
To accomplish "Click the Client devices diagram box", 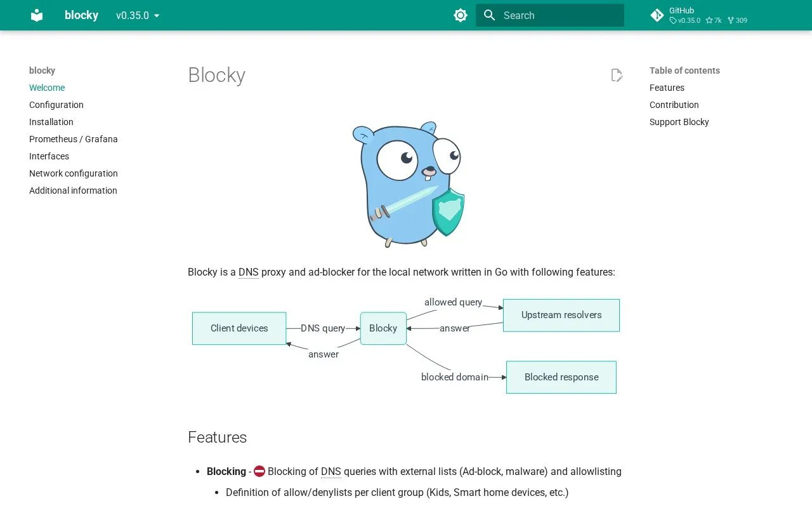I will (x=239, y=328).
